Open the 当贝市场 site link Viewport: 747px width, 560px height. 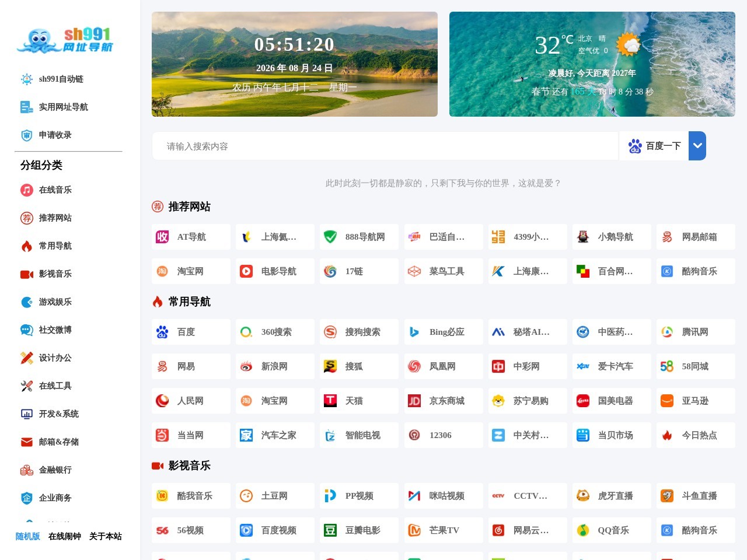(612, 435)
